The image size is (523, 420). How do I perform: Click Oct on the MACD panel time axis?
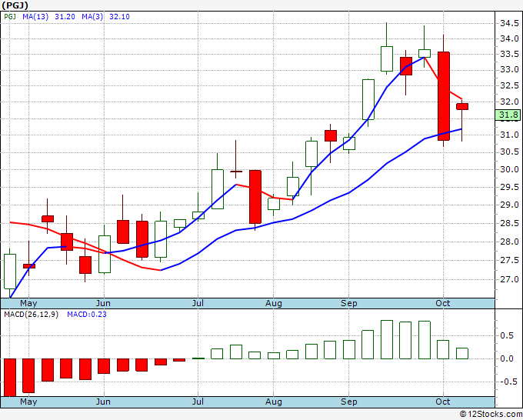pyautogui.click(x=443, y=402)
